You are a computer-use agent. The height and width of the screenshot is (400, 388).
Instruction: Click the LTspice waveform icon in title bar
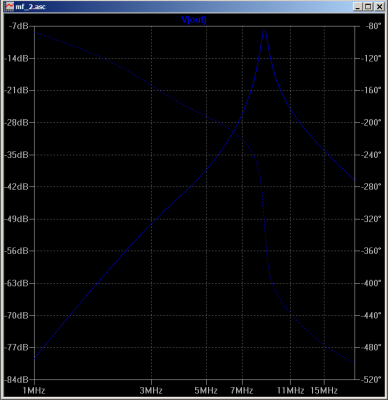point(9,6)
